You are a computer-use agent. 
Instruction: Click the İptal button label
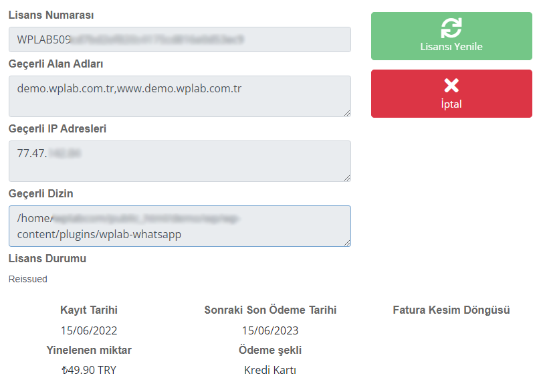[x=451, y=104]
